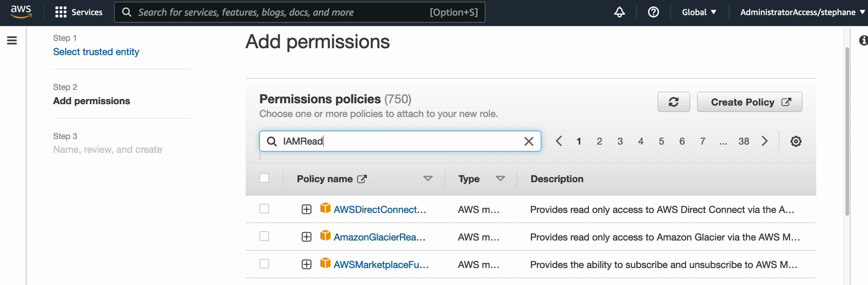This screenshot has width=868, height=285.
Task: Go to page 3
Action: click(x=620, y=141)
